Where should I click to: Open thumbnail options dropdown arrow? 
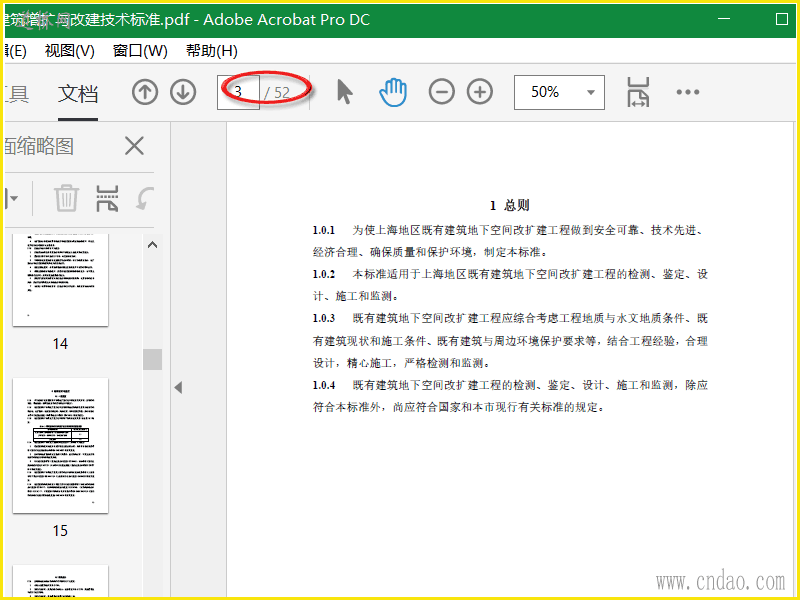[12, 198]
